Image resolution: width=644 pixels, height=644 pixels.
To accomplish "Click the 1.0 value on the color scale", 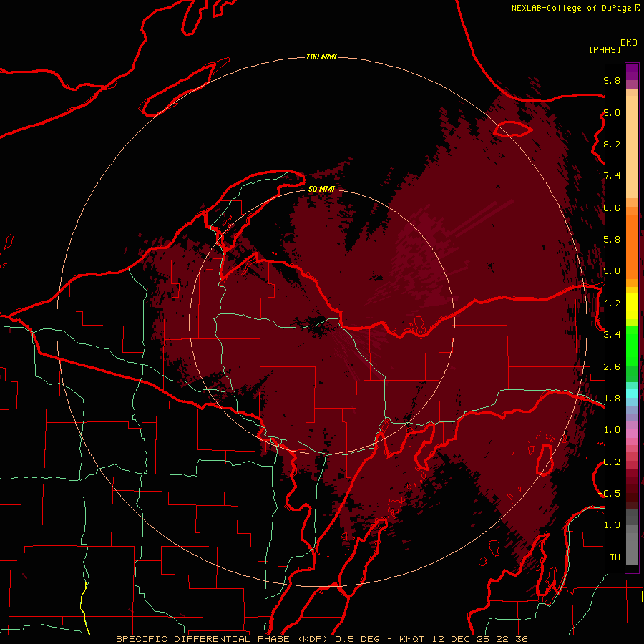I will [x=612, y=430].
